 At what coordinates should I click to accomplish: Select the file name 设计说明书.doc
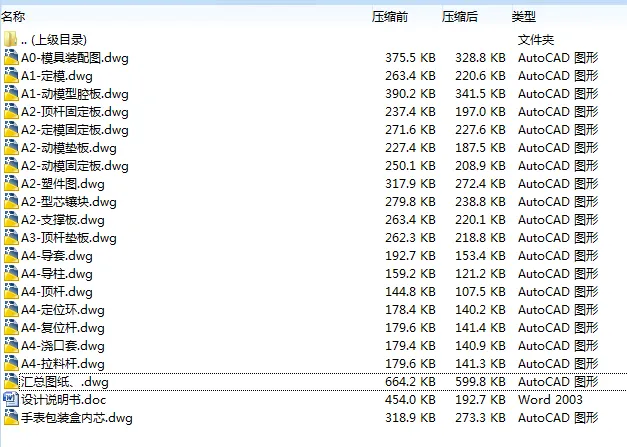click(64, 400)
